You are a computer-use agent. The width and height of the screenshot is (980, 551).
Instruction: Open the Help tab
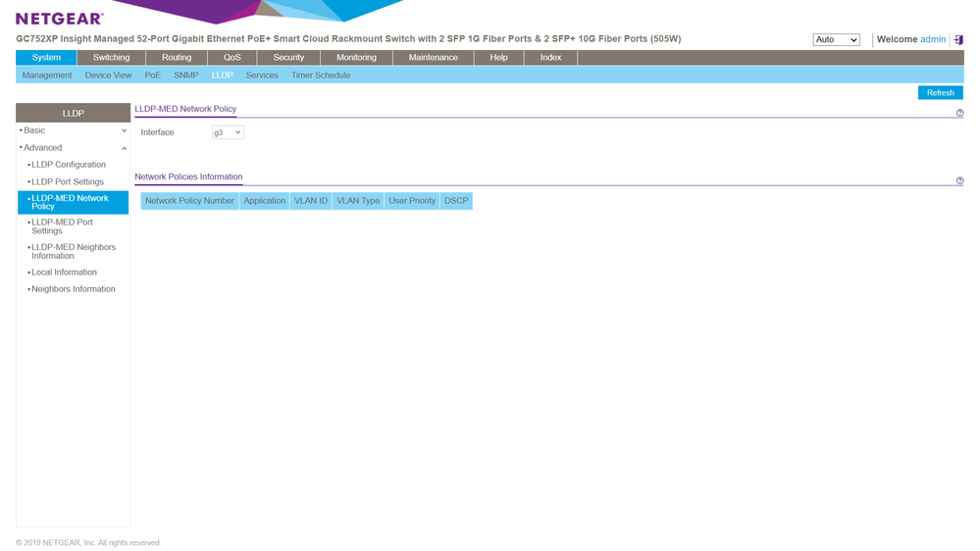[498, 58]
